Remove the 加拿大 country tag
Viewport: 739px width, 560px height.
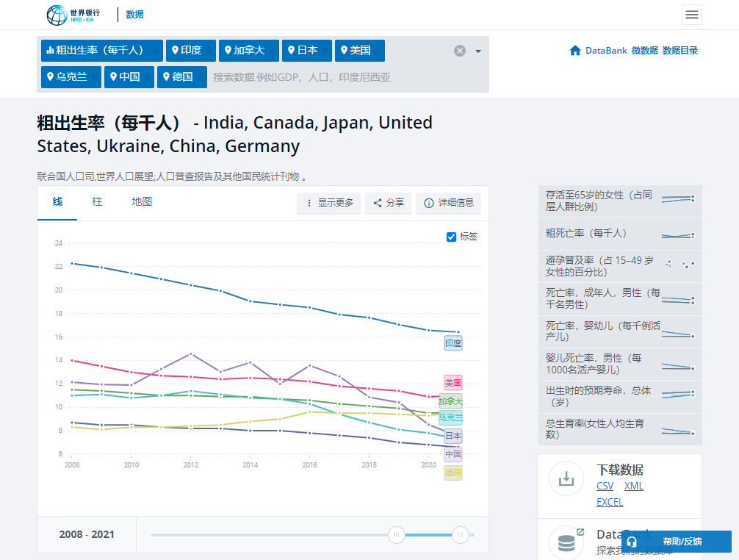coord(272,51)
